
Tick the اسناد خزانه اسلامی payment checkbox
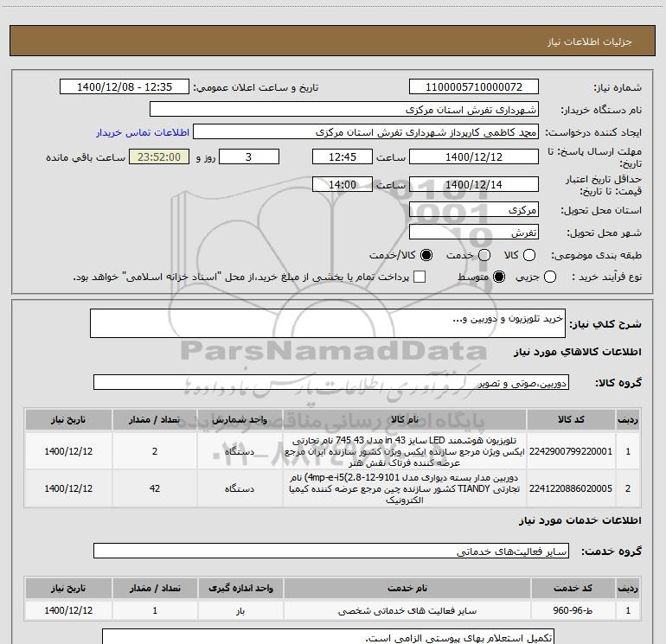419,277
